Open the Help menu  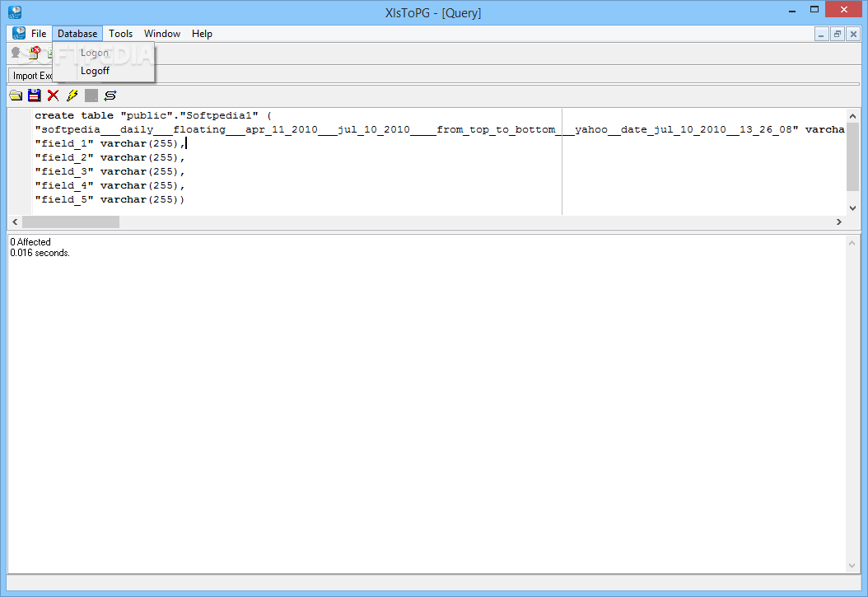coord(202,34)
